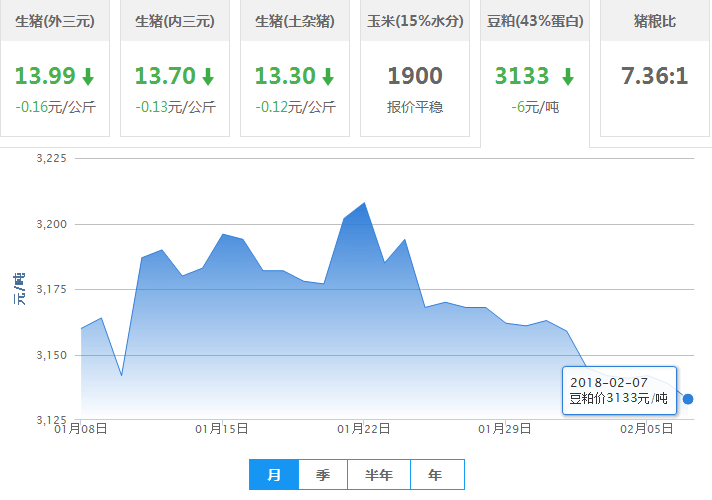Click the chart's highest peak near 01月22日

coord(364,203)
